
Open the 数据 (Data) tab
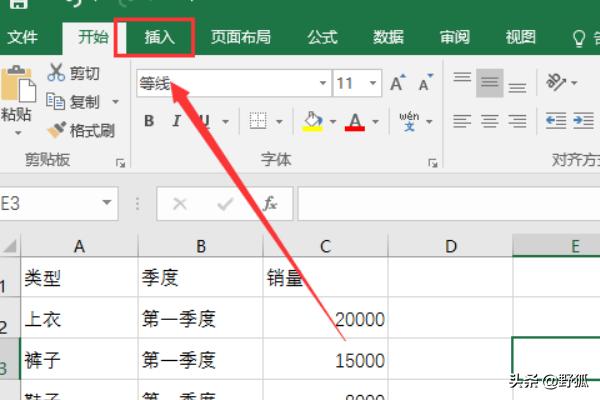tap(388, 38)
